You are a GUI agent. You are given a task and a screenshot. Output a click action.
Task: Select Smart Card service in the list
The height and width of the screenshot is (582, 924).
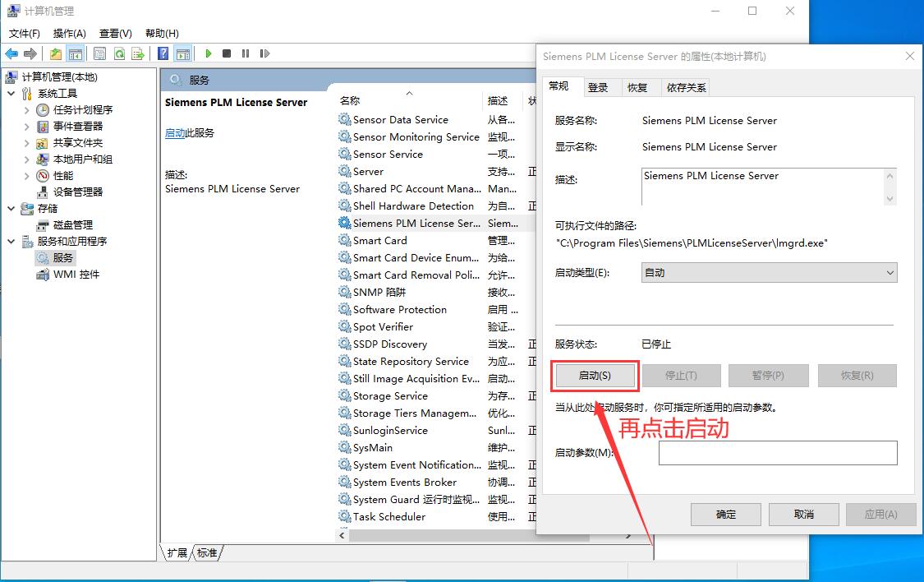(x=379, y=241)
